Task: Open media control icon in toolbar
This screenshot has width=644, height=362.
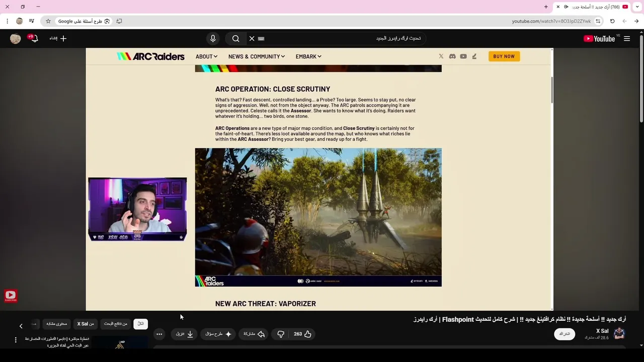Action: point(32,21)
